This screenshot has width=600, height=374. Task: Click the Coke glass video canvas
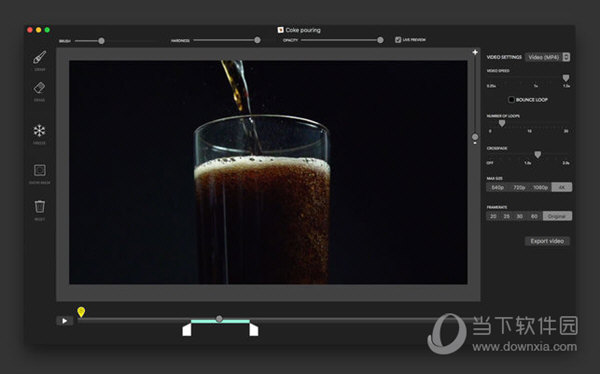click(268, 172)
